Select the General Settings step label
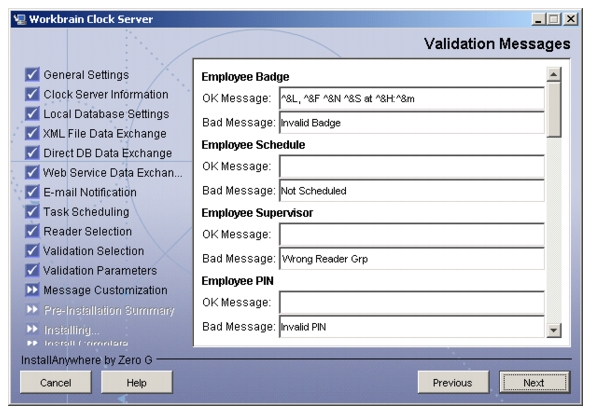591x415 pixels. [86, 75]
